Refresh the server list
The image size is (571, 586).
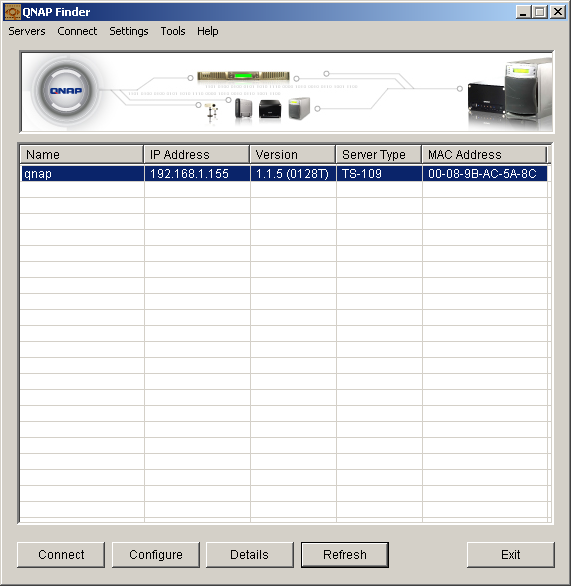tap(345, 555)
